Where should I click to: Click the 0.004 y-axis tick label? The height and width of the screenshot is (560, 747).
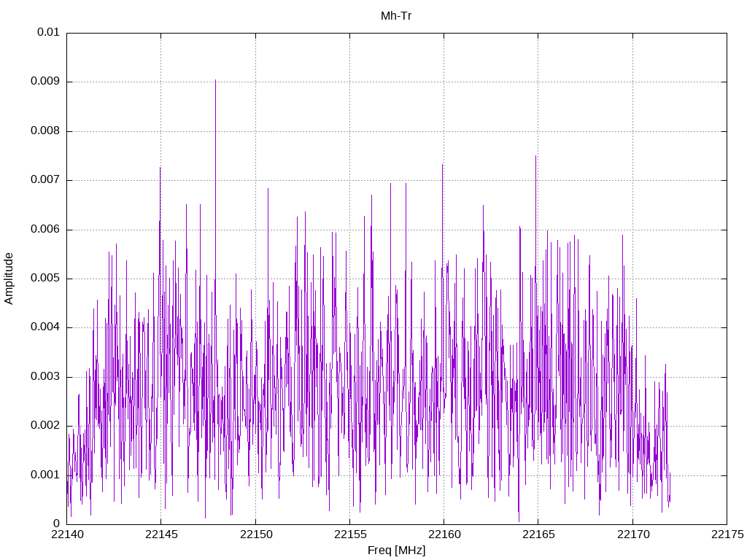click(45, 327)
